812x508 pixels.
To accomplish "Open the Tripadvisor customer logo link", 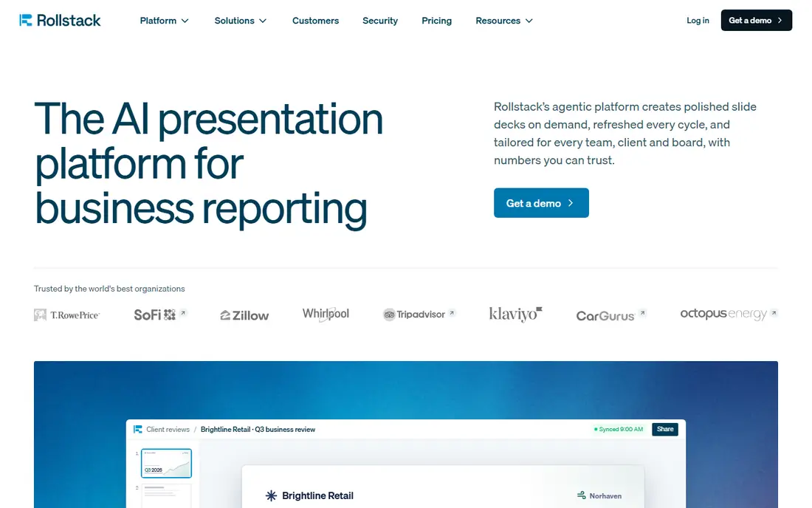I will coord(419,315).
